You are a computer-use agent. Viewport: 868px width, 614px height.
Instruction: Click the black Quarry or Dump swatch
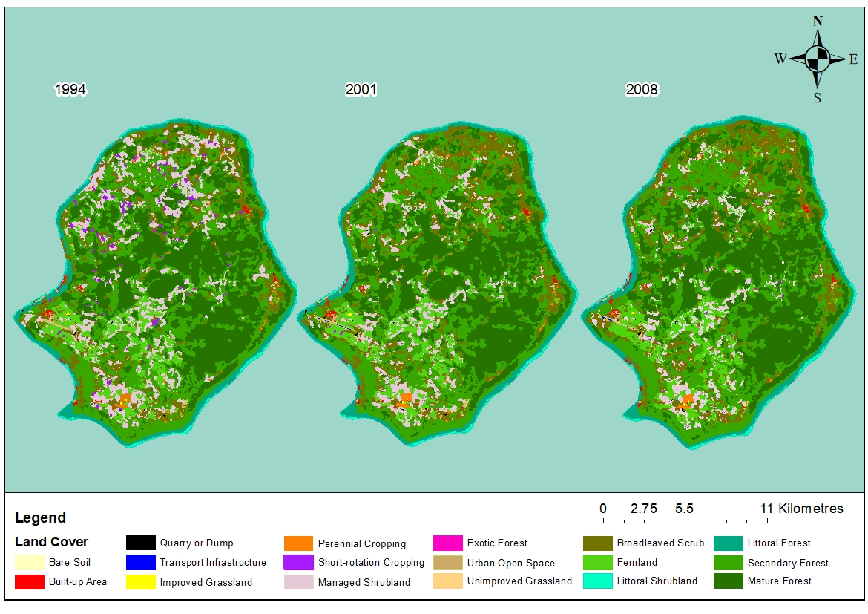(x=140, y=543)
